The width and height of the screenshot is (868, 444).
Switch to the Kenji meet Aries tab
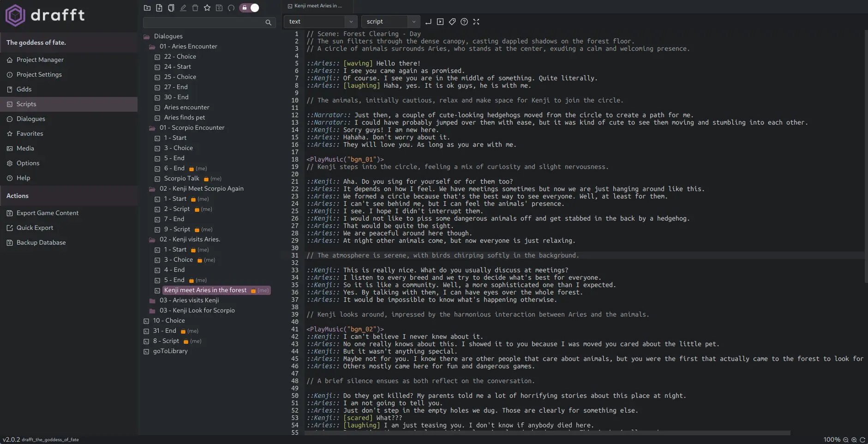[x=316, y=6]
